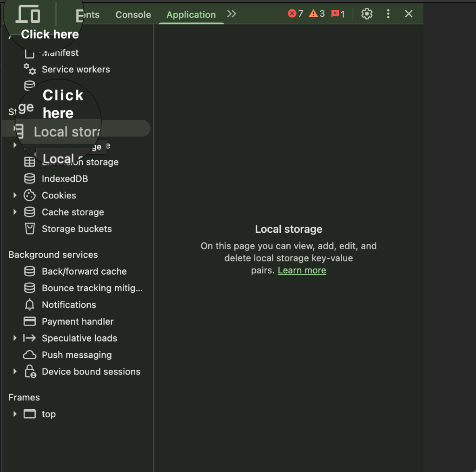Click the Cookies cookie icon
This screenshot has height=472, width=476.
pyautogui.click(x=29, y=196)
